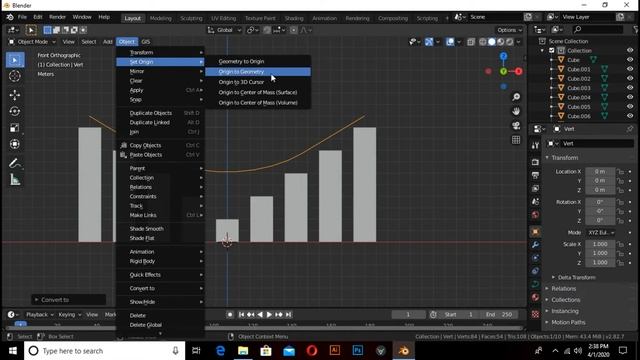Open the Object Mode dropdown

point(32,42)
